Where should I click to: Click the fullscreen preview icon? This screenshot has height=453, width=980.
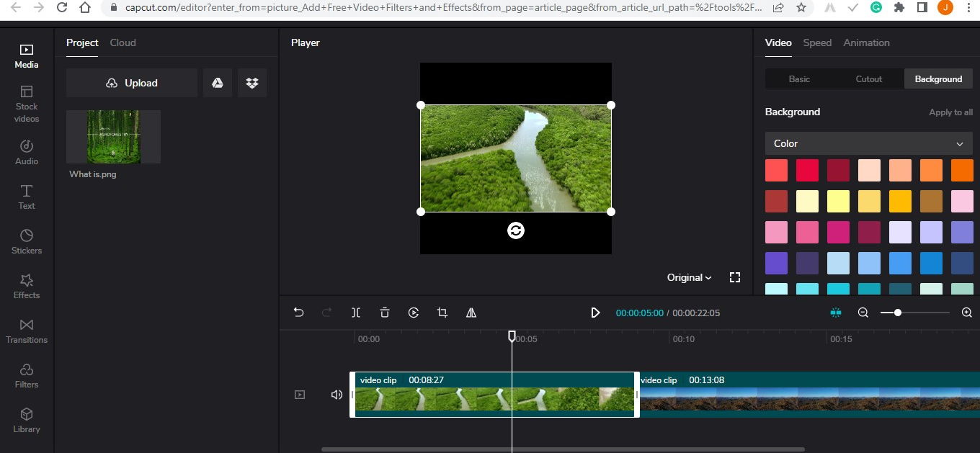pyautogui.click(x=735, y=277)
